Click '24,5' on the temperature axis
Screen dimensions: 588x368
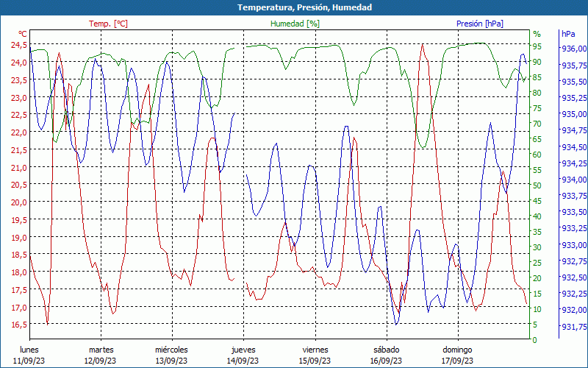point(19,45)
